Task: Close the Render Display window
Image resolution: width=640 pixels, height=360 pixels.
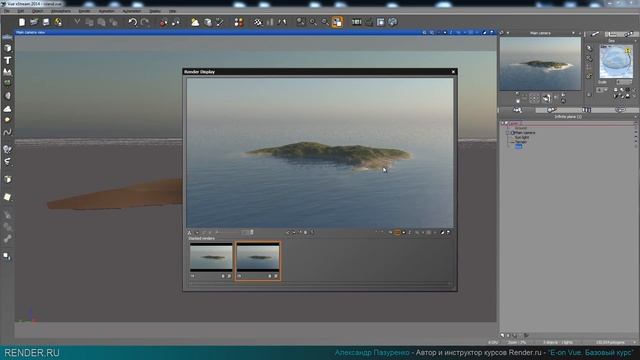Action: tap(453, 72)
